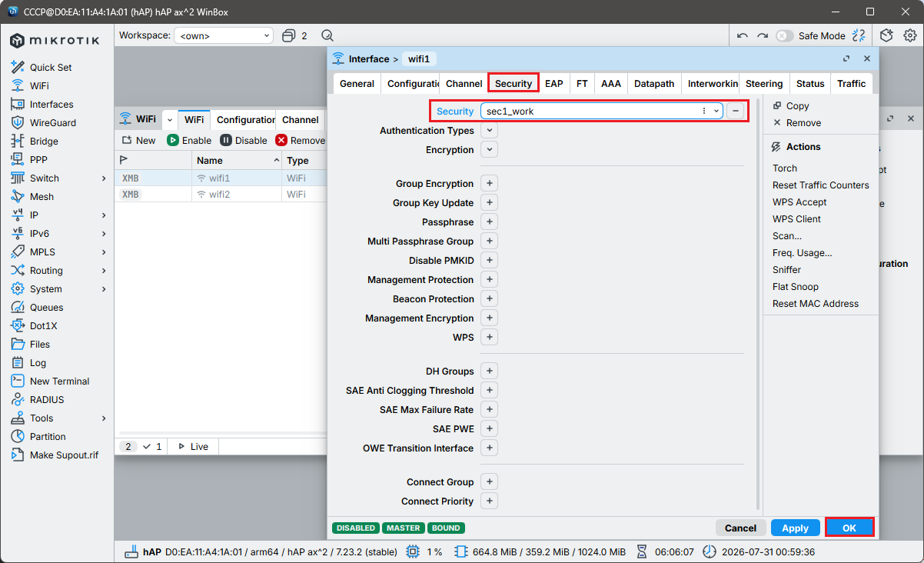The height and width of the screenshot is (563, 924).
Task: Click the Apply button
Action: (795, 528)
